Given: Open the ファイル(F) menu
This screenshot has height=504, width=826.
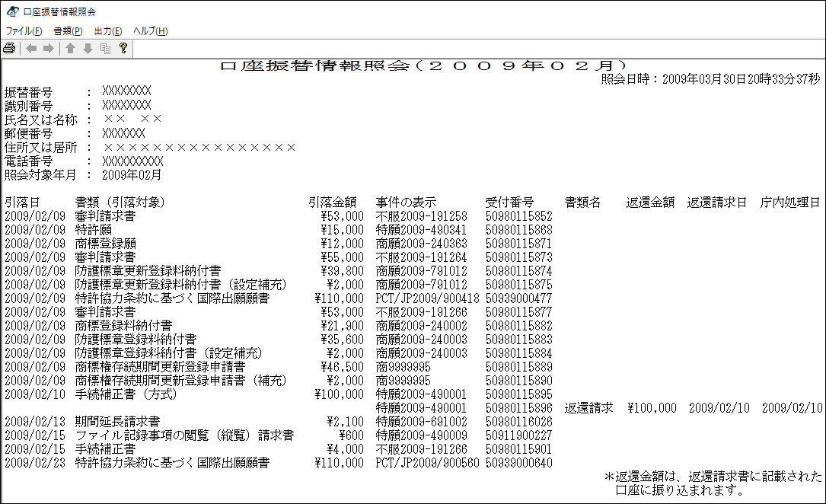Looking at the screenshot, I should pyautogui.click(x=24, y=31).
